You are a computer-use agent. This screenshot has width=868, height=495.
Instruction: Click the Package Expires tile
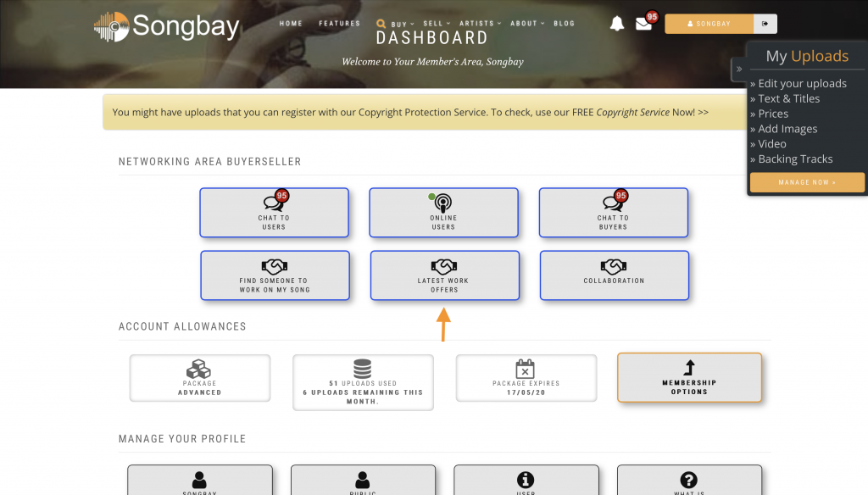[526, 378]
